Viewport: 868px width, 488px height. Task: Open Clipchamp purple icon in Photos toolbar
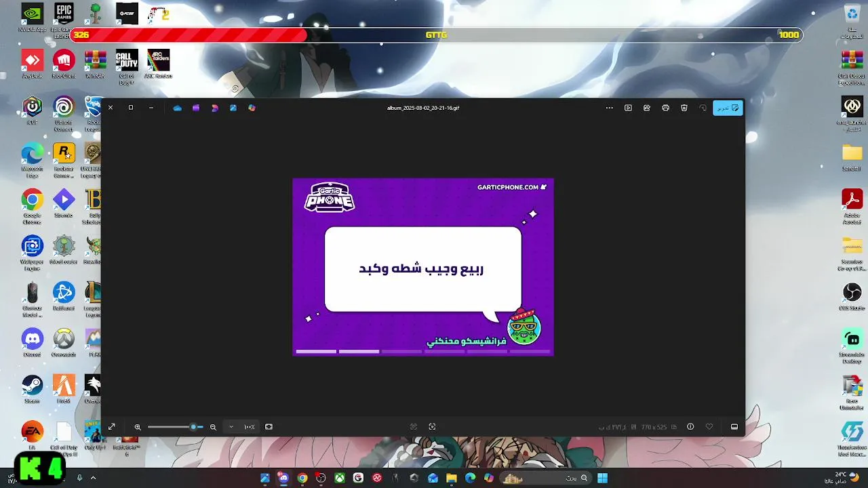[196, 108]
